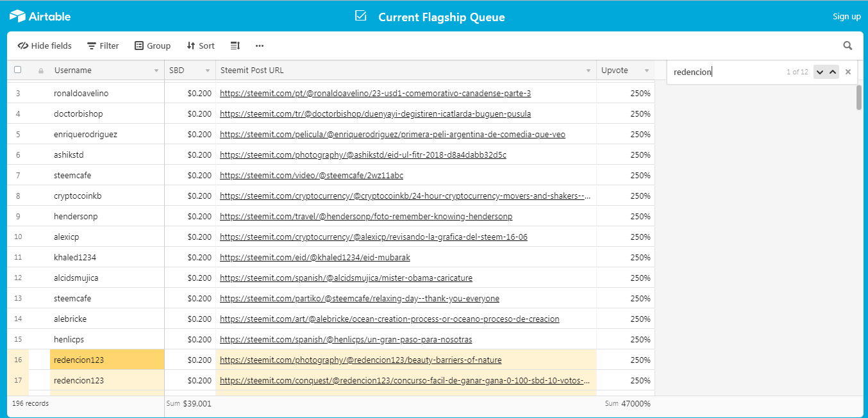The width and height of the screenshot is (868, 418).
Task: Open khaled1234's eid-mubarak link
Action: pyautogui.click(x=315, y=258)
